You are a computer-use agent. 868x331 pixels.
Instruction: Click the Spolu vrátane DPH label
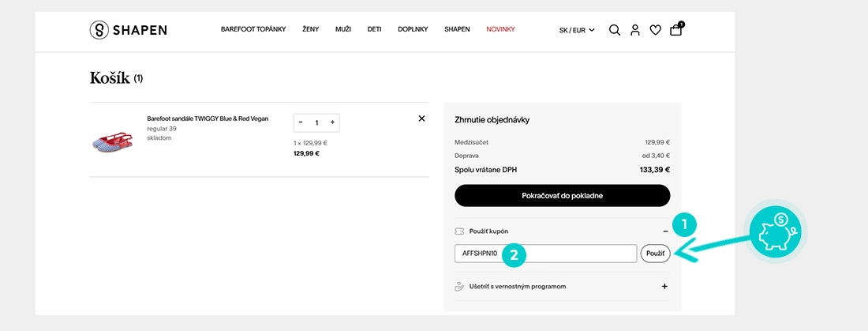(x=486, y=170)
